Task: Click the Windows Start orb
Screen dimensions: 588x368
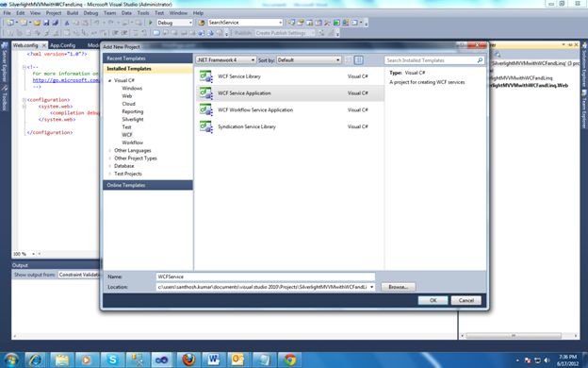Action: pos(11,360)
